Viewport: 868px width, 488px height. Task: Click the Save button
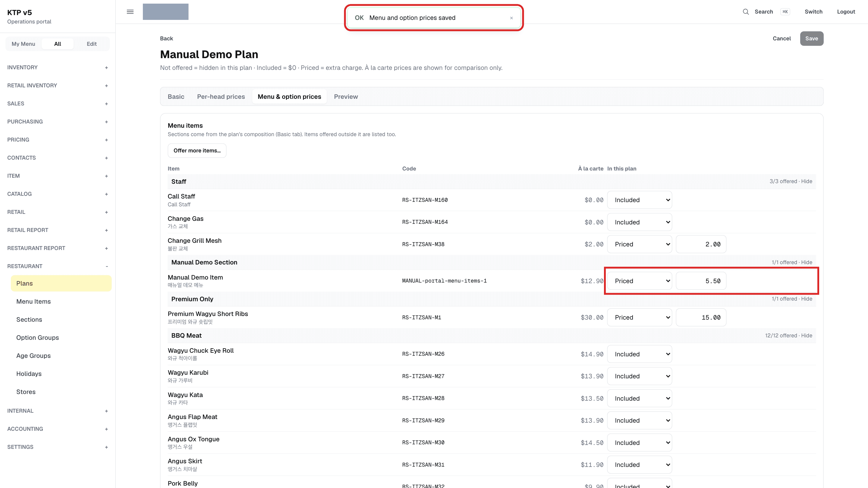pyautogui.click(x=811, y=38)
